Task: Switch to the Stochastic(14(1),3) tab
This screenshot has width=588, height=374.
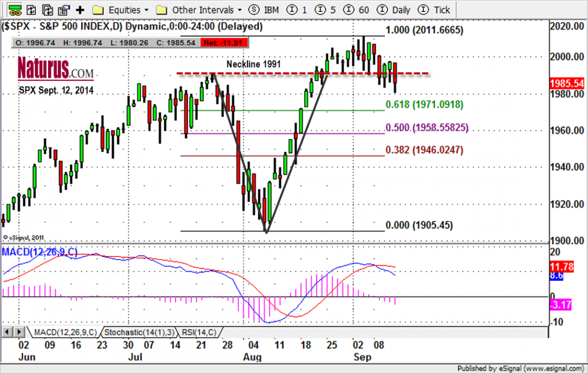Action: click(139, 332)
